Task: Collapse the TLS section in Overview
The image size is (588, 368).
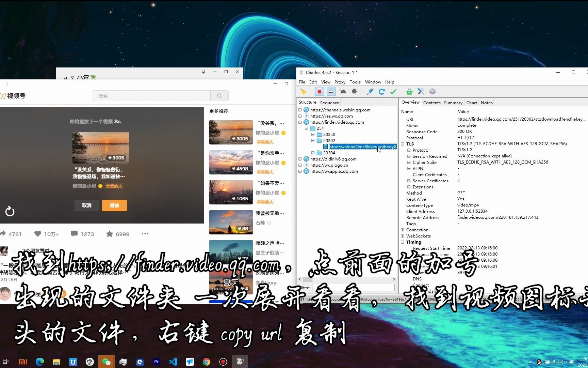Action: click(x=403, y=144)
